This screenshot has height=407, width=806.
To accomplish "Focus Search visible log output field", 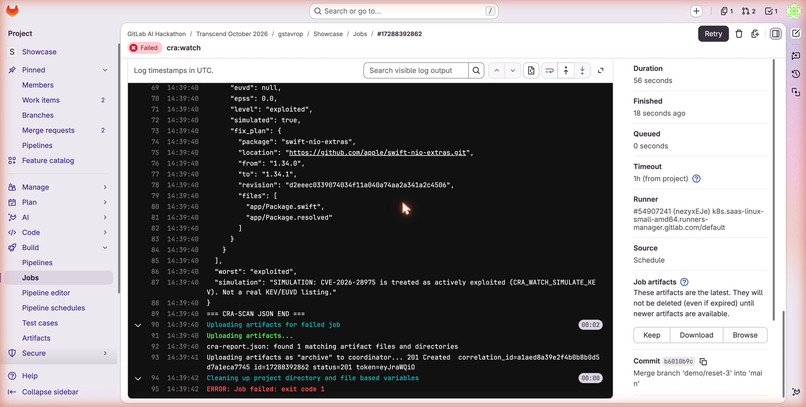I will click(416, 70).
